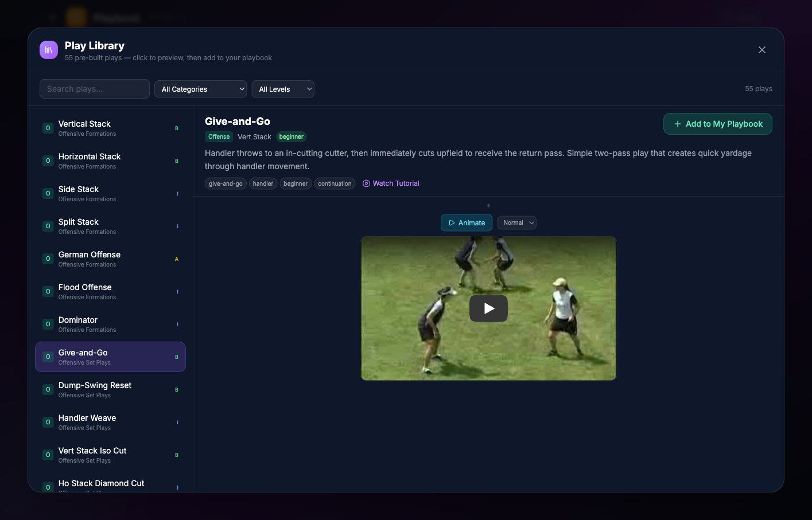The image size is (812, 520).
Task: Open the All Levels dropdown
Action: pos(283,89)
